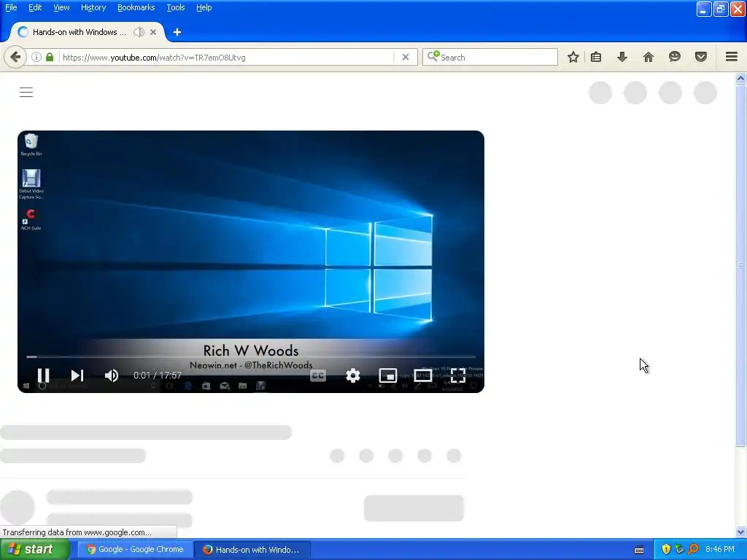
Task: Stop loading the page
Action: tap(406, 57)
